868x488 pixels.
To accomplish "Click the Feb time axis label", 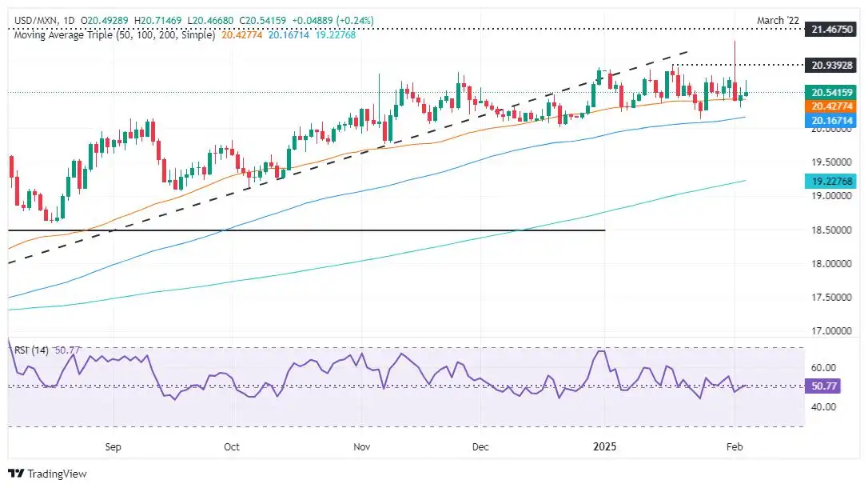I will (x=735, y=446).
